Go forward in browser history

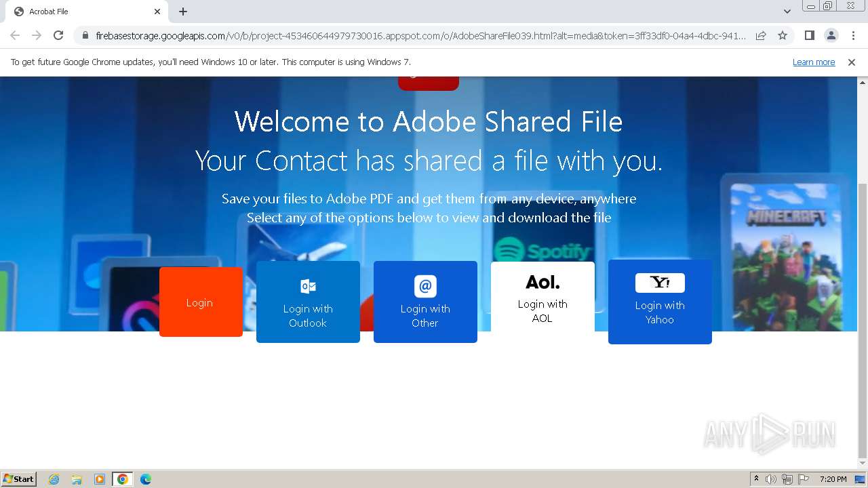tap(37, 35)
